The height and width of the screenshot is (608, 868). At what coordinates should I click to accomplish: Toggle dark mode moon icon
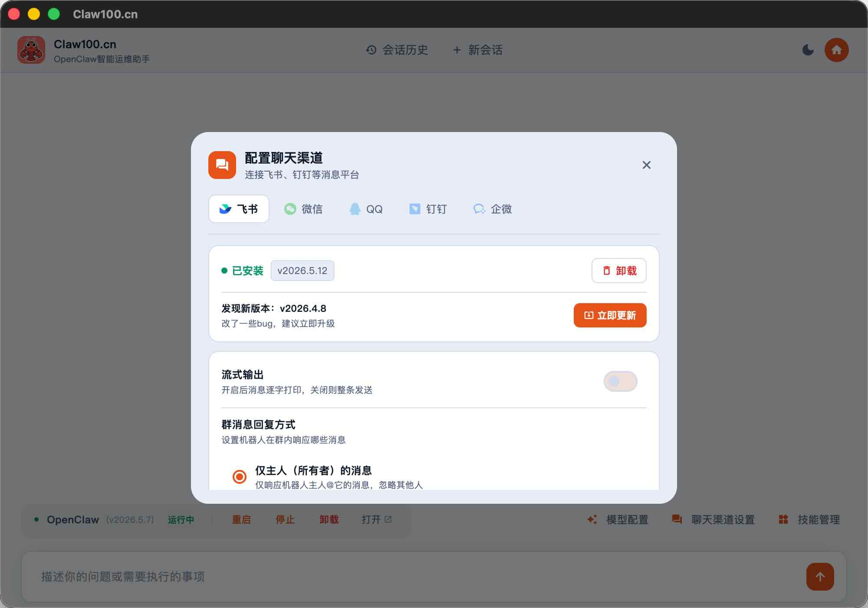click(808, 50)
